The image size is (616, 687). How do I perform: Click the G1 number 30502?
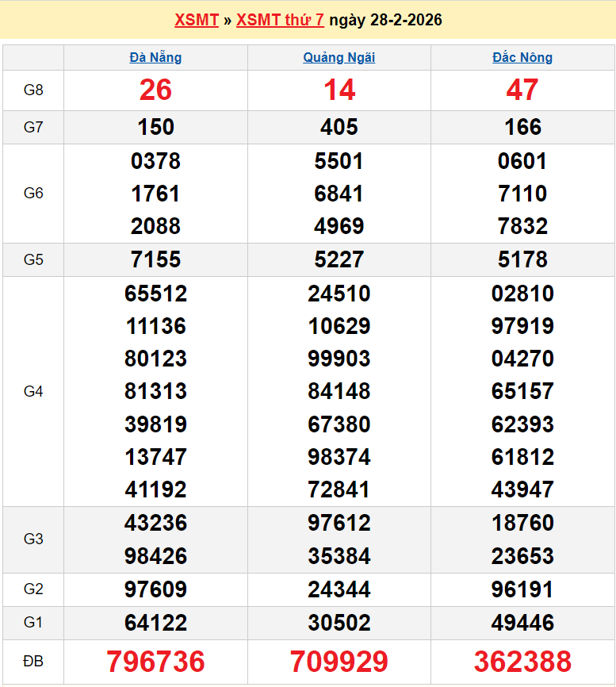tap(339, 623)
